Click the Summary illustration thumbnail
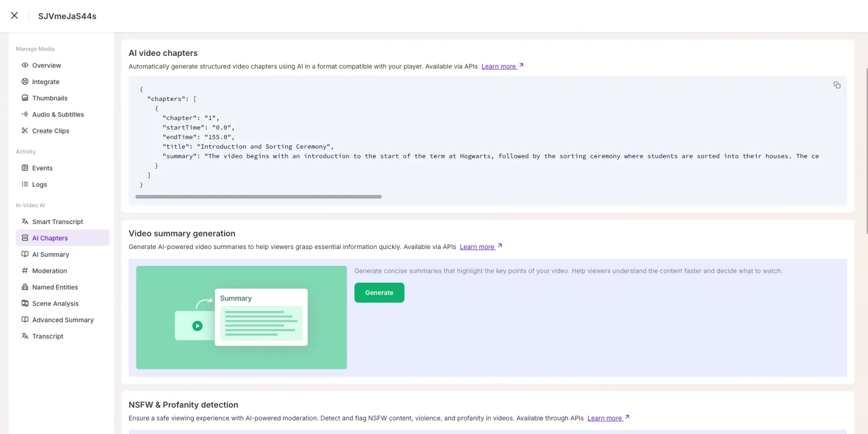Image resolution: width=868 pixels, height=434 pixels. (x=241, y=317)
